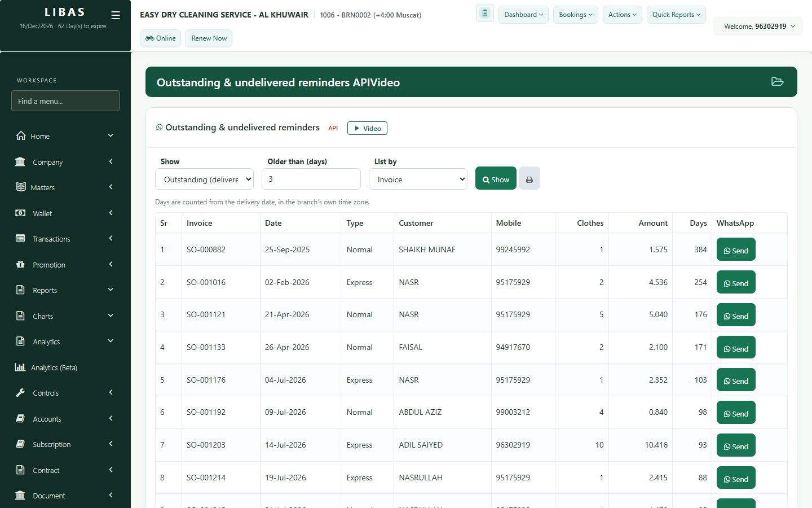Open the Show filter dropdown
The image size is (812, 508).
pos(204,179)
